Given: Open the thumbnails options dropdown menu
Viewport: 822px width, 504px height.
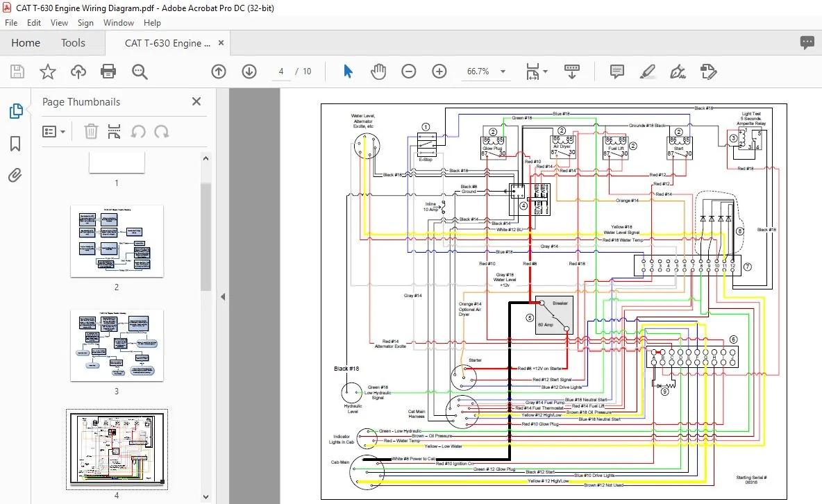Looking at the screenshot, I should click(x=53, y=131).
